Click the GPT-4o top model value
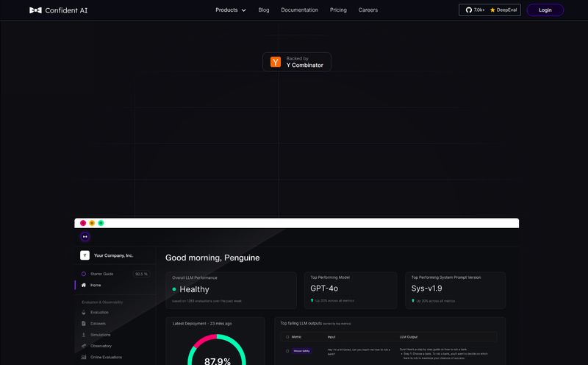588x365 pixels. (x=324, y=288)
